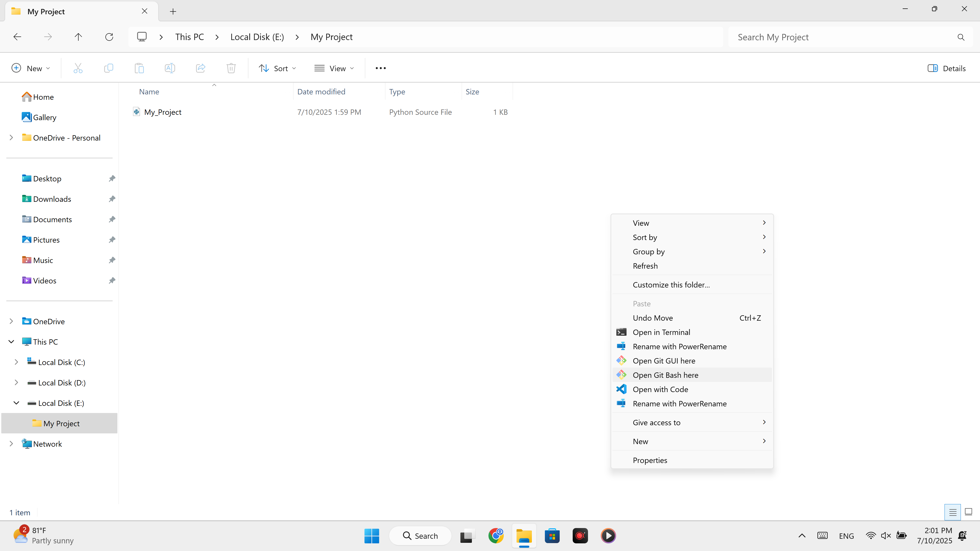The width and height of the screenshot is (980, 551).
Task: Open Chrome from the taskbar
Action: tap(496, 536)
